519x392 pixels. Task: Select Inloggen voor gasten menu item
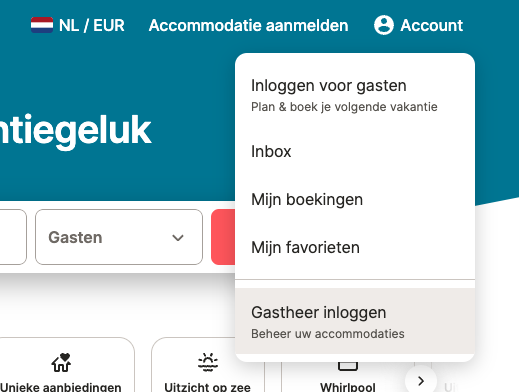click(355, 95)
